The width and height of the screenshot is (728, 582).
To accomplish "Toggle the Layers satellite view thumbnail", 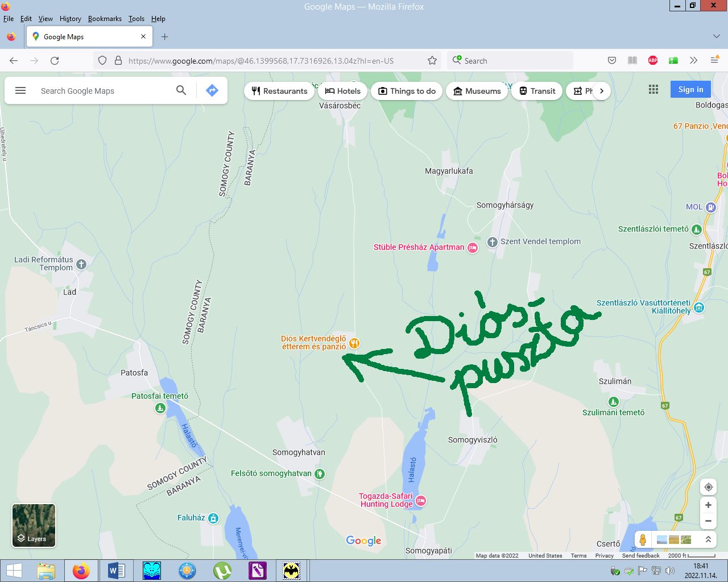I will (x=34, y=525).
